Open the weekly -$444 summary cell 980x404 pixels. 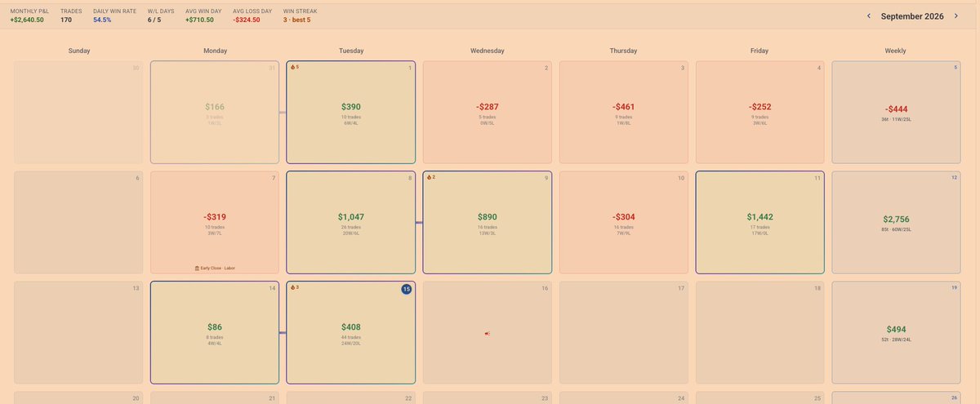896,112
